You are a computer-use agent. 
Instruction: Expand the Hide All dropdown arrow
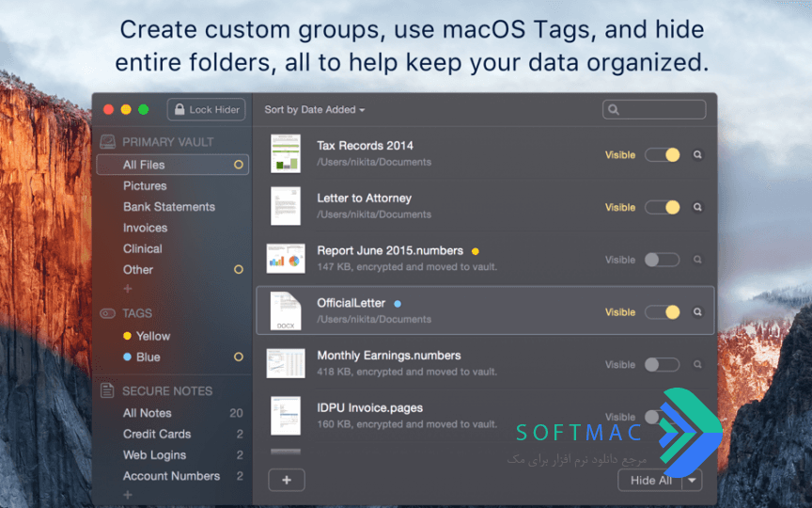point(692,481)
